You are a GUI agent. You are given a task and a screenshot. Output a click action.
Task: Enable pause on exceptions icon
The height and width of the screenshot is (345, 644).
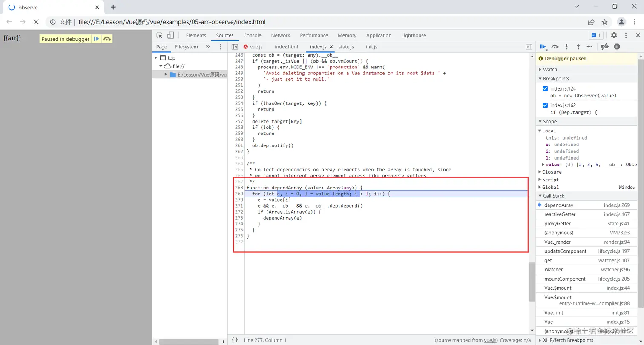tap(617, 47)
